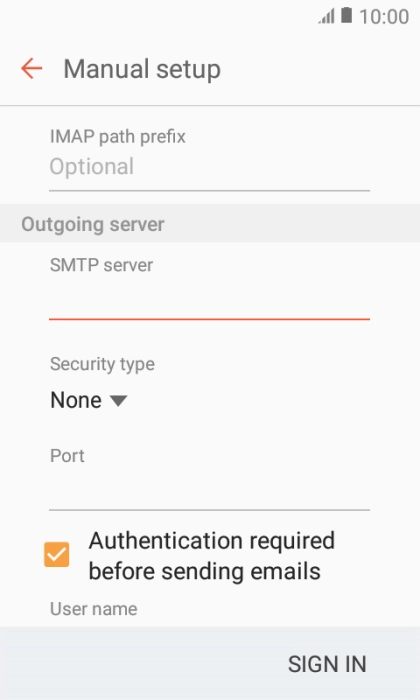Focus the SMTP server input field
Screen dimensions: 420x700
(209, 299)
